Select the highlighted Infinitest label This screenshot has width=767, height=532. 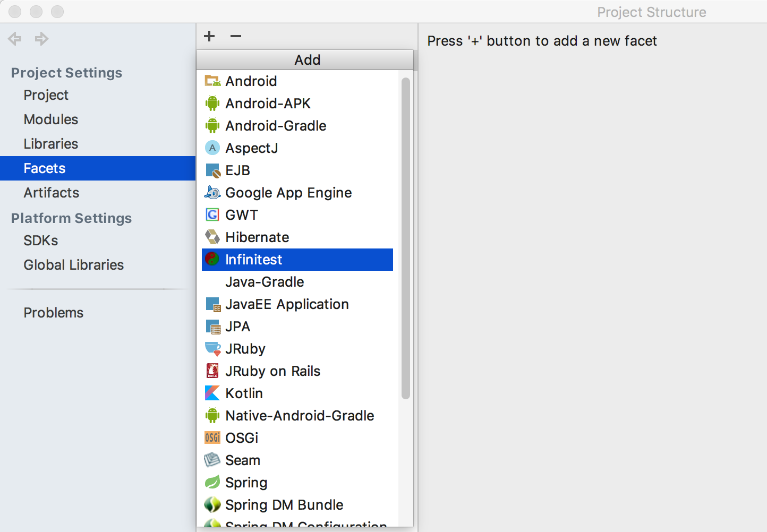(x=254, y=260)
